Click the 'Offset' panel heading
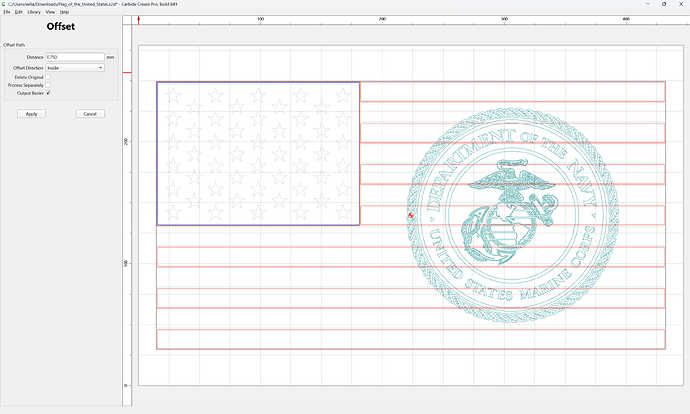690x414 pixels. click(61, 26)
